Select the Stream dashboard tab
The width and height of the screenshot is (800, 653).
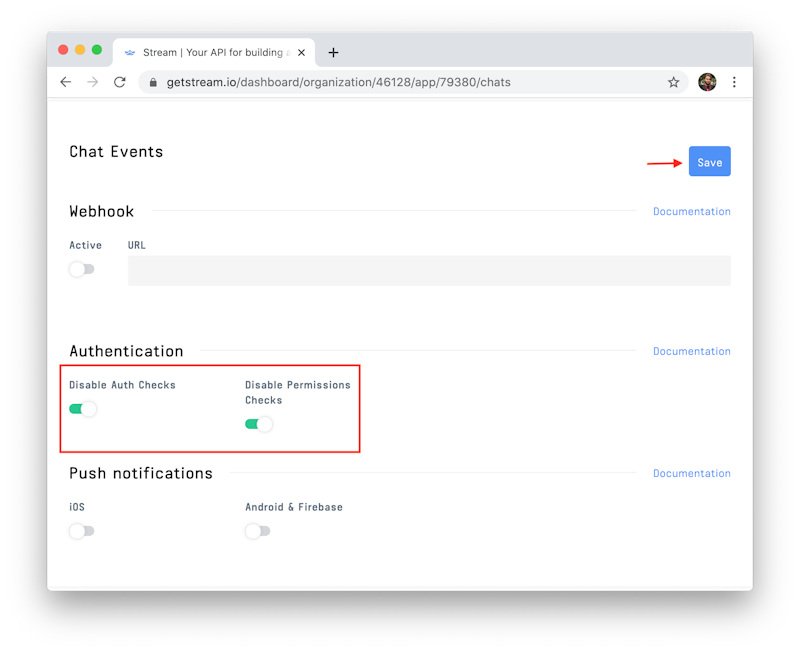(x=210, y=52)
